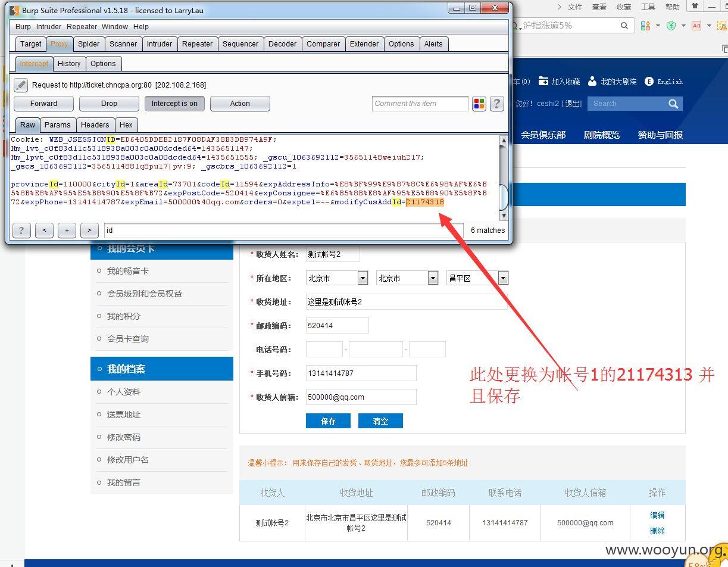Open the Repeater menu in menu bar
The width and height of the screenshot is (728, 567).
tap(82, 27)
